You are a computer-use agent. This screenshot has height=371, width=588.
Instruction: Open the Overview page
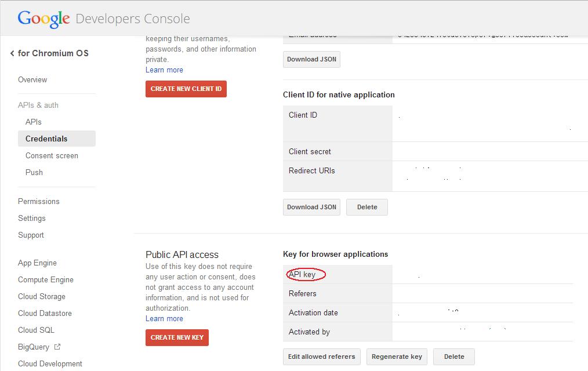(x=32, y=79)
